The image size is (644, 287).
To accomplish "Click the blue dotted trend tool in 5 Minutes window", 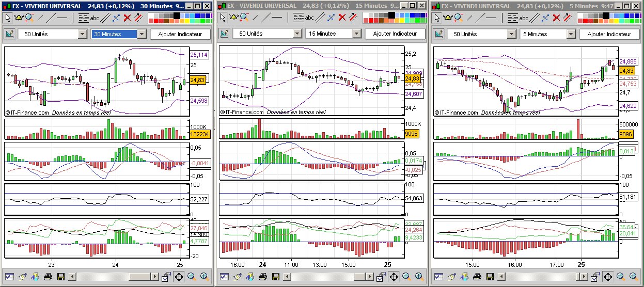I will coord(546,18).
